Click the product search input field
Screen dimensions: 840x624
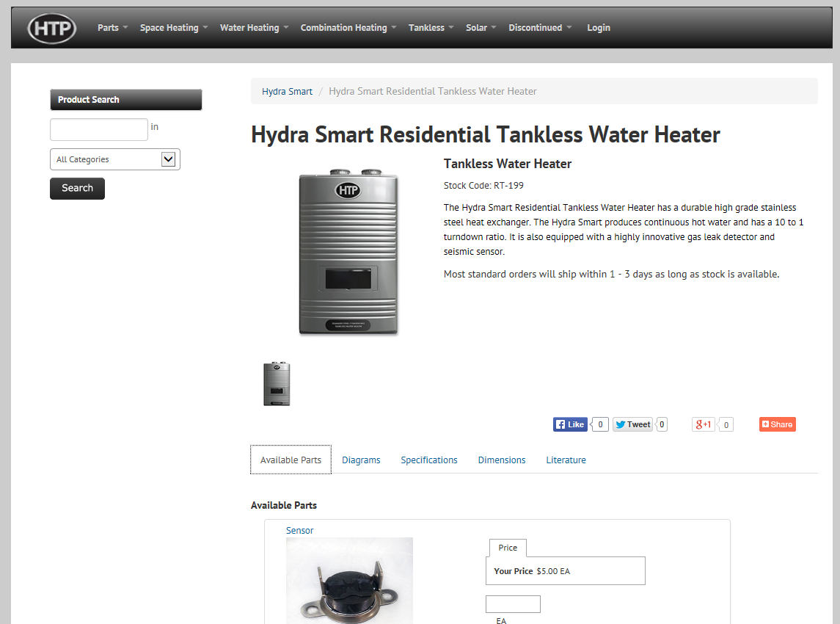click(x=98, y=129)
